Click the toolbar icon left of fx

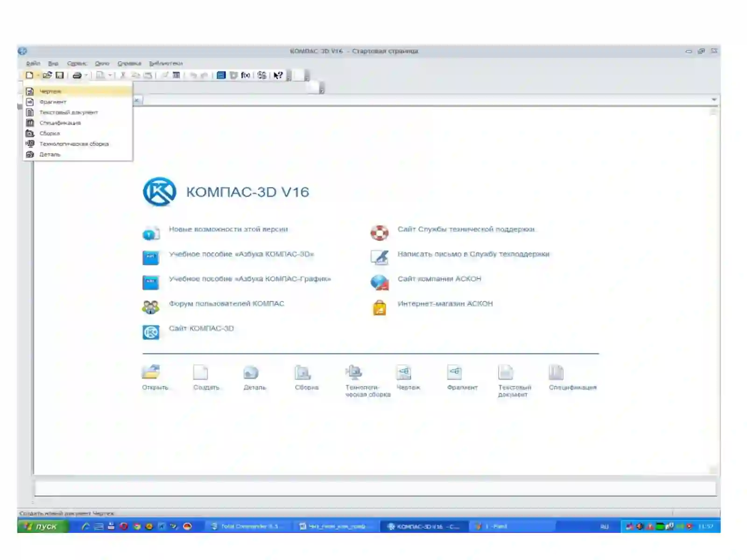coord(233,75)
